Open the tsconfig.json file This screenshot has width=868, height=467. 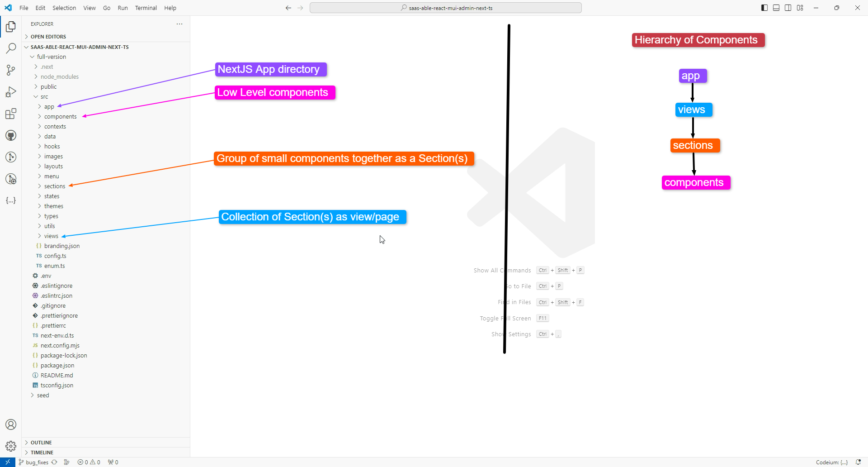[106, 386]
